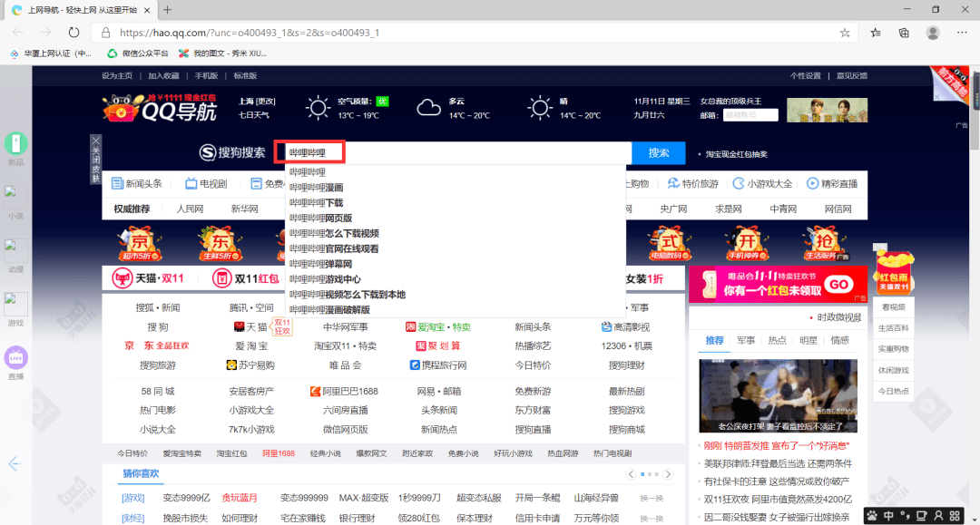Image resolution: width=980 pixels, height=525 pixels.
Task: Click the 京 超市5折 promo icon
Action: [140, 244]
